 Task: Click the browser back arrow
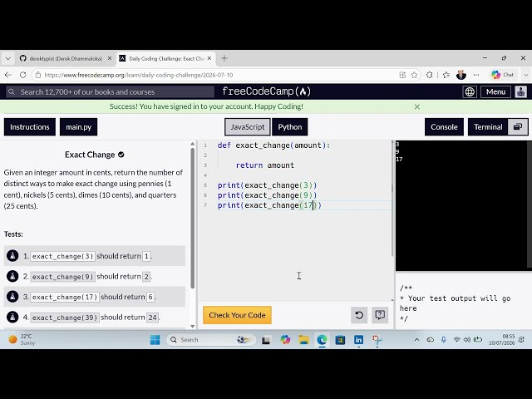8,75
